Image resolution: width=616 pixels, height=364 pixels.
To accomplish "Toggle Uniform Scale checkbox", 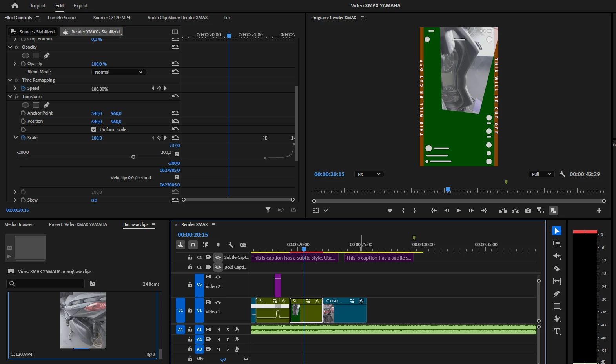I will (94, 129).
